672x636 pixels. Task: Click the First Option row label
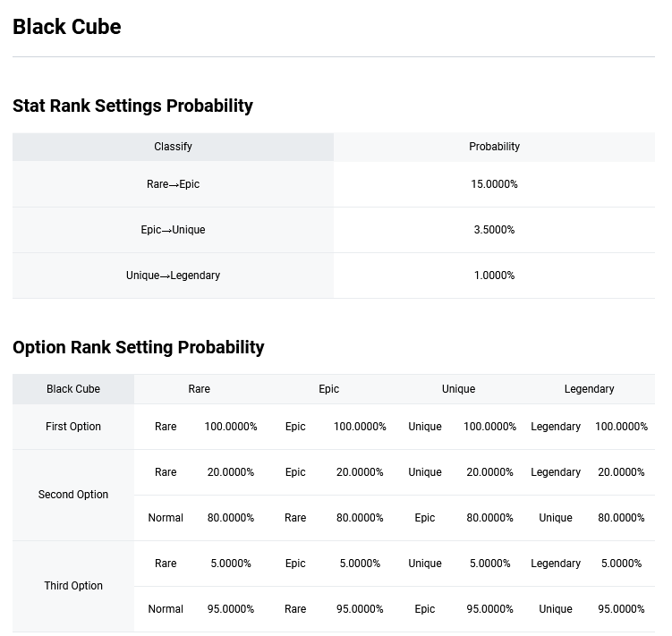click(x=73, y=427)
